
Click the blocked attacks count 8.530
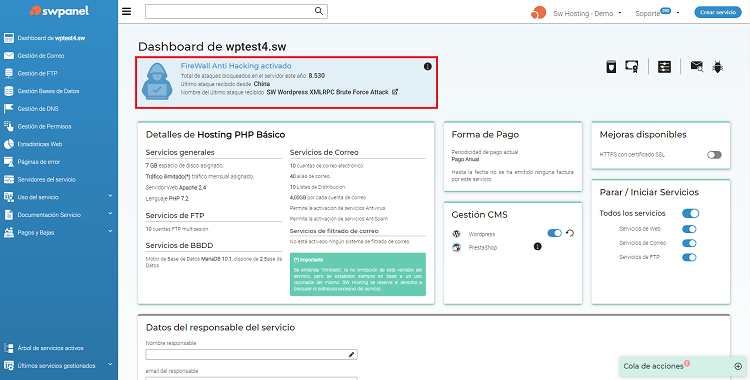317,76
